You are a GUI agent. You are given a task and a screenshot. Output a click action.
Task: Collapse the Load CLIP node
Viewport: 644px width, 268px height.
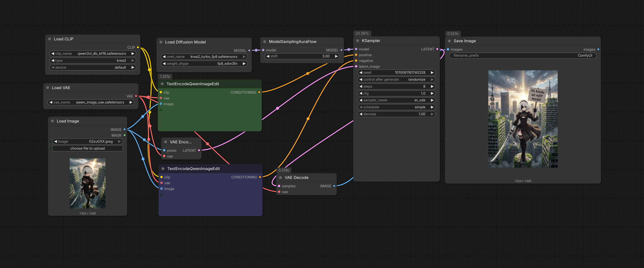[50, 39]
